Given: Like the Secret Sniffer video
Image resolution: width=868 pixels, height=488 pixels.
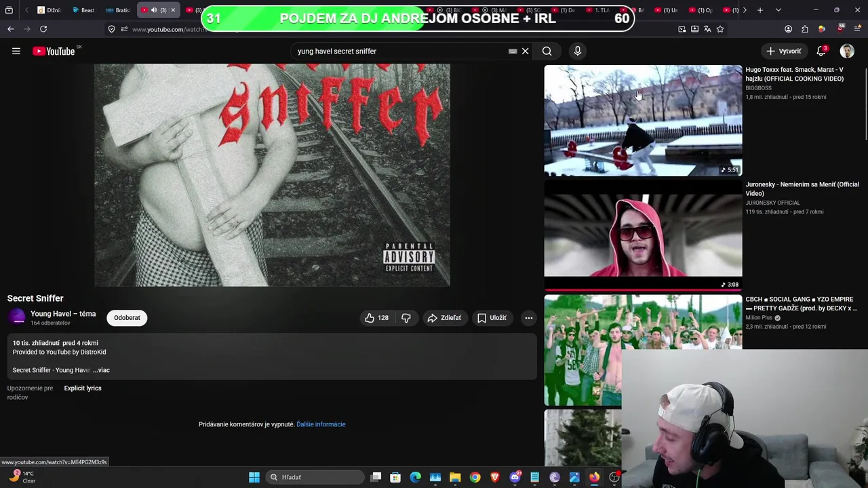Looking at the screenshot, I should 376,318.
